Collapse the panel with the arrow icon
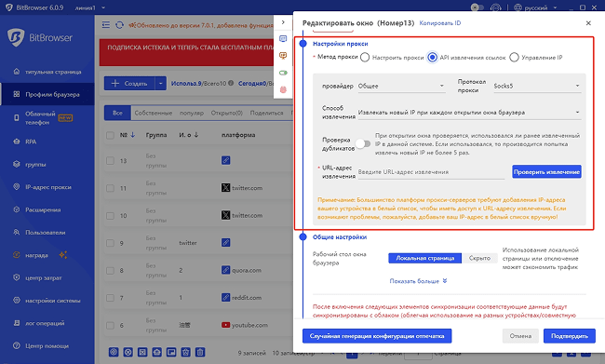This screenshot has height=364, width=605. (283, 22)
